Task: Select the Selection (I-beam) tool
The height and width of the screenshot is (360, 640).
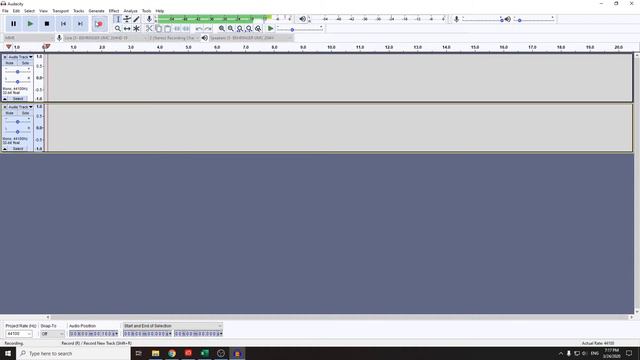Action: tap(118, 19)
